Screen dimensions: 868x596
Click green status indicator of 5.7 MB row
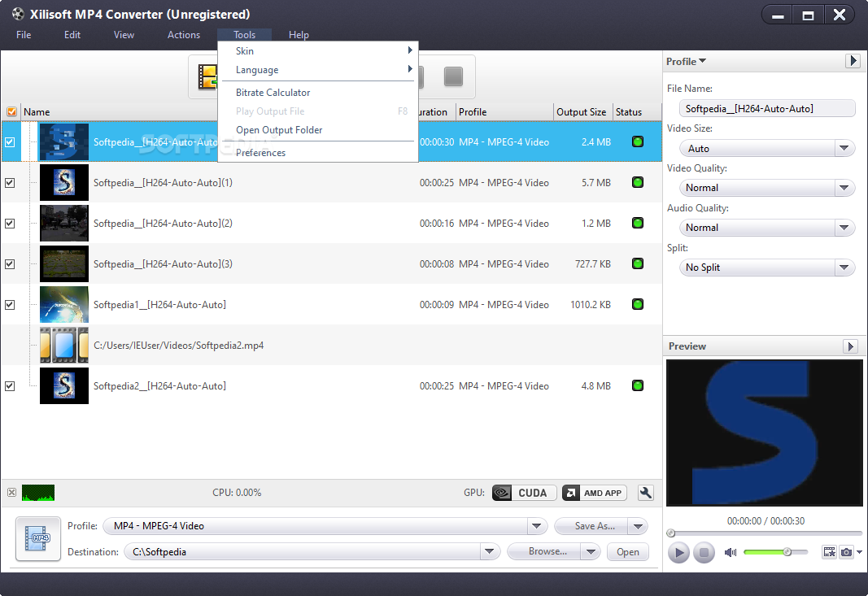click(638, 182)
